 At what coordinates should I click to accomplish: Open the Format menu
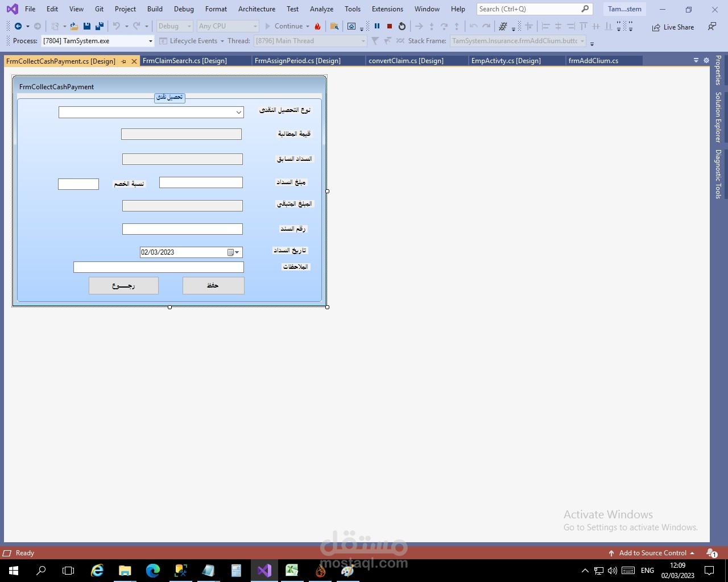point(216,9)
